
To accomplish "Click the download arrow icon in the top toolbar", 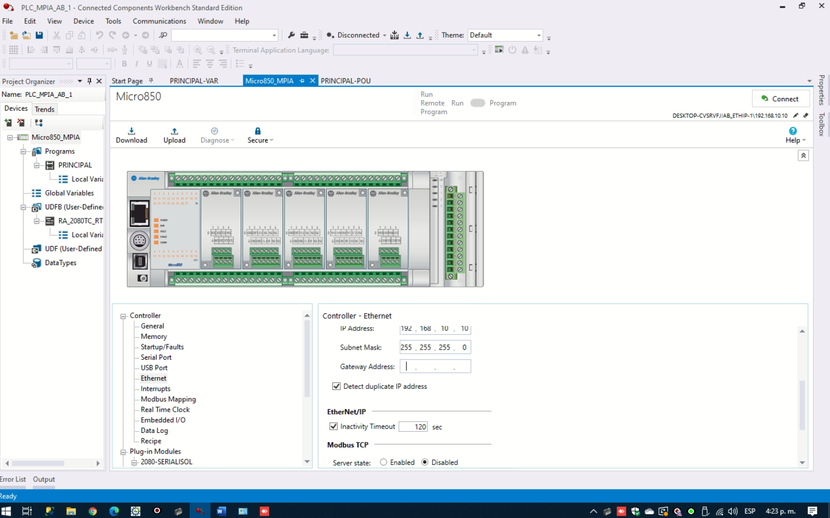I will click(407, 35).
